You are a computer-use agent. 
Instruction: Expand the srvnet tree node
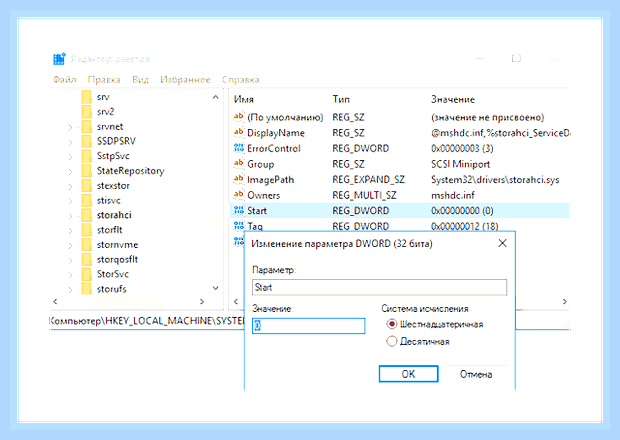coord(70,127)
